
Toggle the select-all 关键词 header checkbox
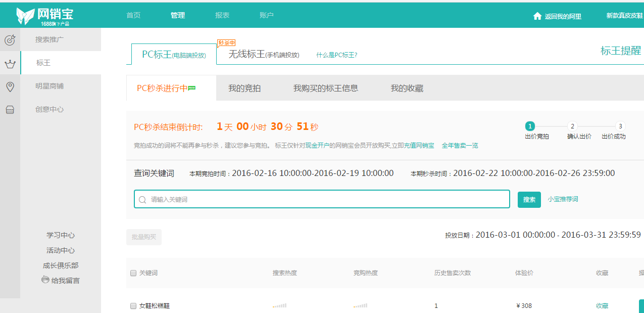pyautogui.click(x=133, y=273)
